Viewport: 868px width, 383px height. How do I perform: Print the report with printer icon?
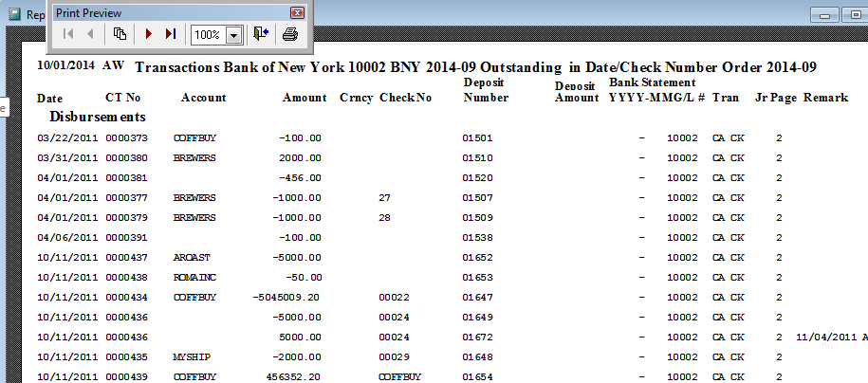(290, 34)
